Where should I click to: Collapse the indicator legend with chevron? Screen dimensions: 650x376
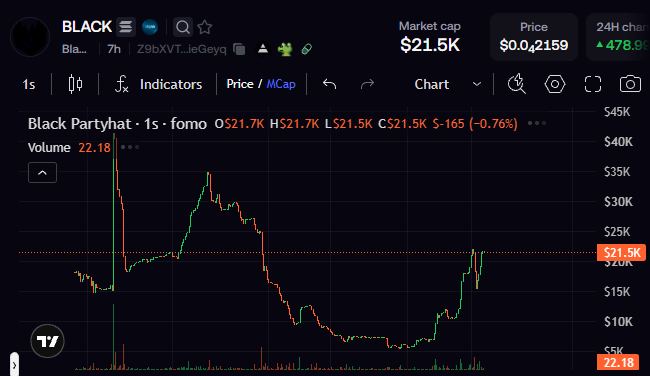[42, 172]
